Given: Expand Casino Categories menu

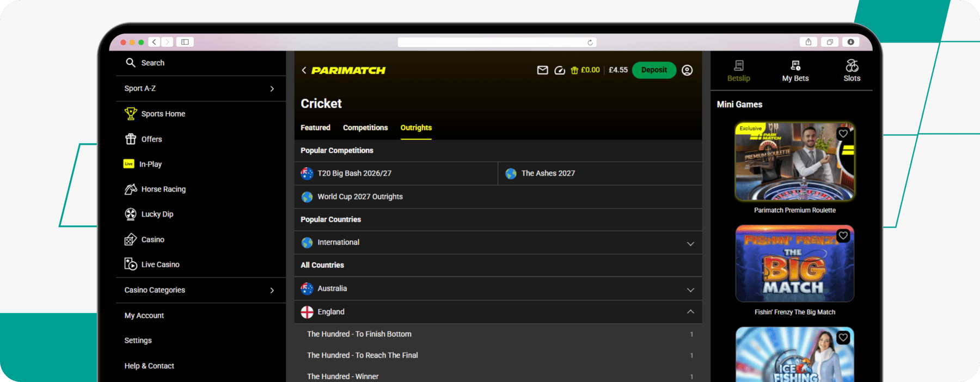Looking at the screenshot, I should click(201, 290).
